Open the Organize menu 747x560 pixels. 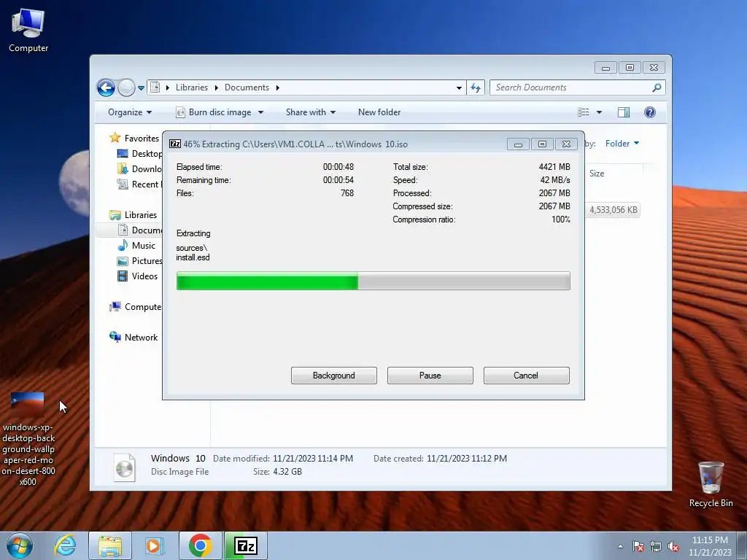(x=130, y=112)
